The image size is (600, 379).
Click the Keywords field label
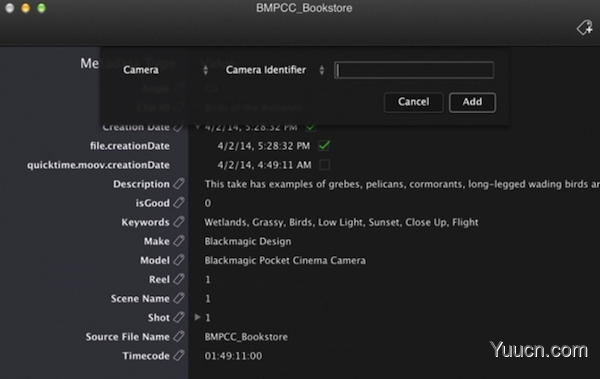coord(145,222)
